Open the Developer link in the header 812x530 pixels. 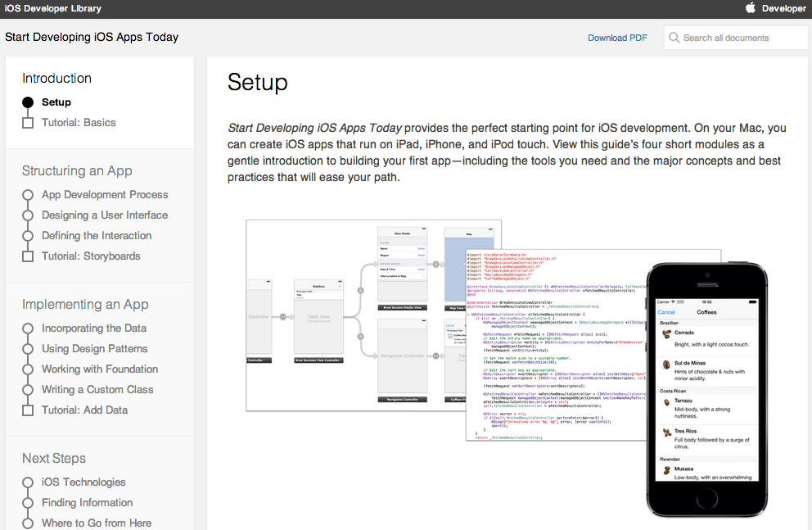tap(783, 8)
